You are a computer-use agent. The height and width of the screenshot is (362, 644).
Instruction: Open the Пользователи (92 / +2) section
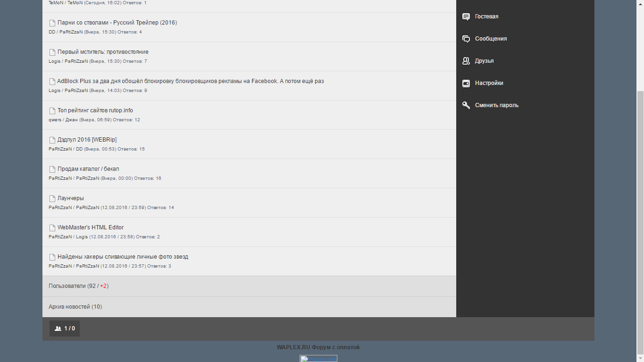click(x=249, y=286)
